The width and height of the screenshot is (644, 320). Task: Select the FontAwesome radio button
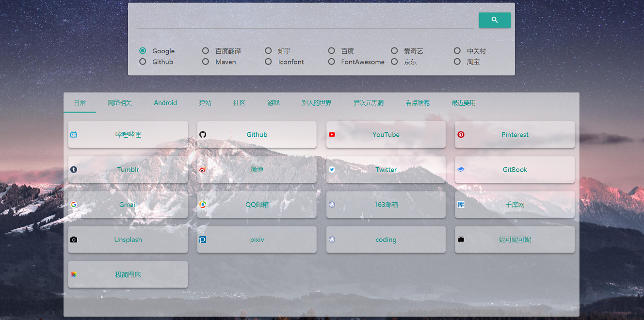(x=331, y=62)
